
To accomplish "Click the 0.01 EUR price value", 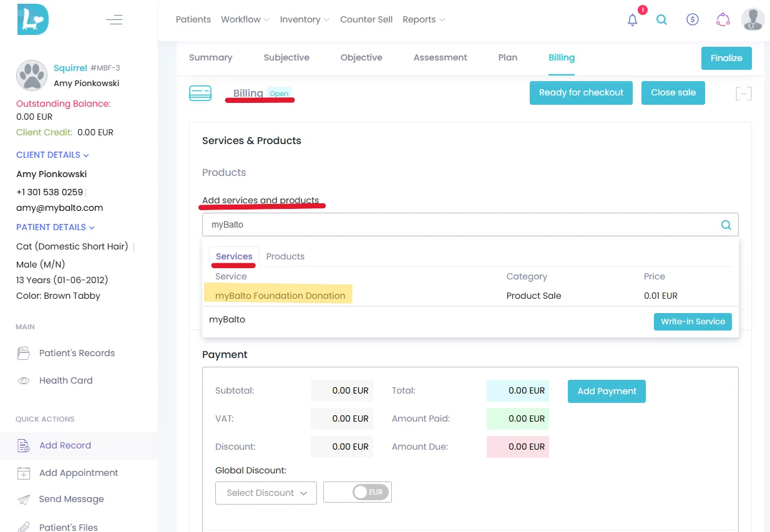I will 660,296.
